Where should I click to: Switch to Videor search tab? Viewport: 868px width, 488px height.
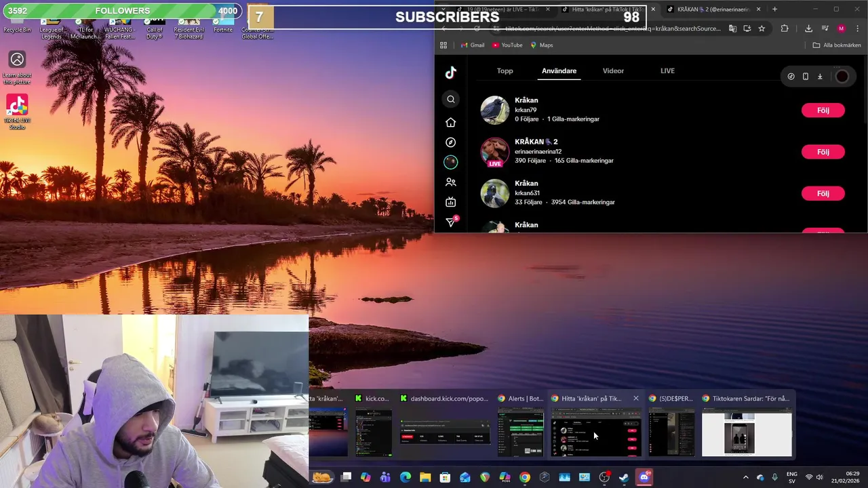613,70
